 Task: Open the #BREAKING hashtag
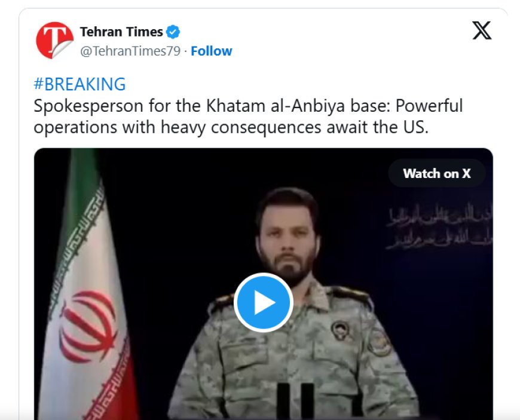click(79, 84)
